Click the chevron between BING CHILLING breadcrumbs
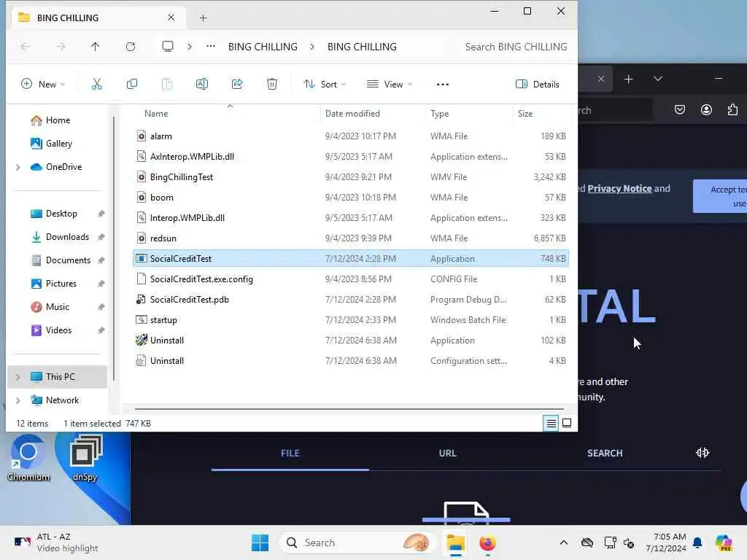The width and height of the screenshot is (747, 560). [x=312, y=47]
